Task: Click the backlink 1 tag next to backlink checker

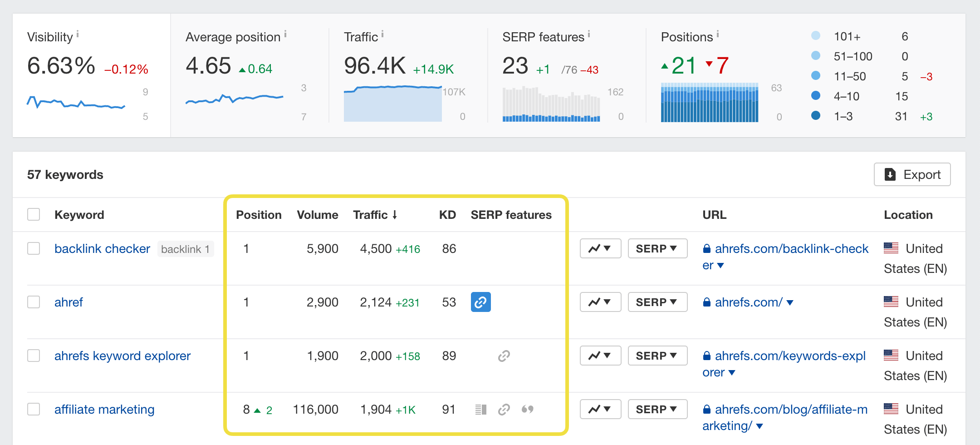Action: pos(186,249)
